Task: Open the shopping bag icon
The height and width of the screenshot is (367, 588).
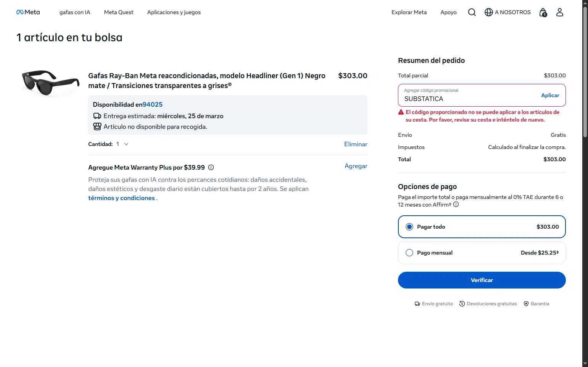Action: point(543,13)
